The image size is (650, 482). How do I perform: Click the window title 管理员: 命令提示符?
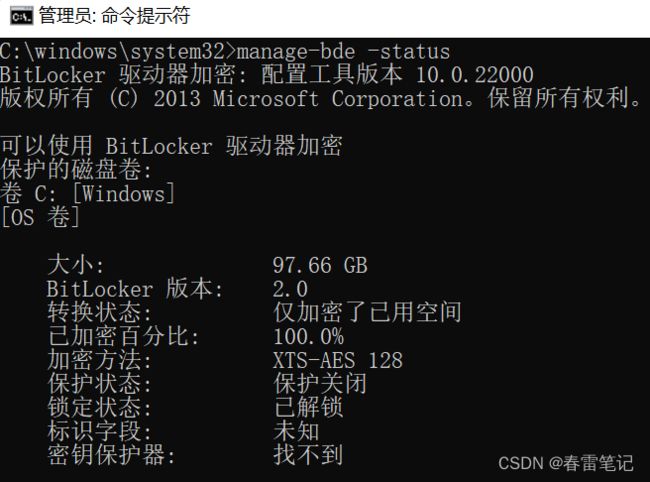tap(114, 16)
